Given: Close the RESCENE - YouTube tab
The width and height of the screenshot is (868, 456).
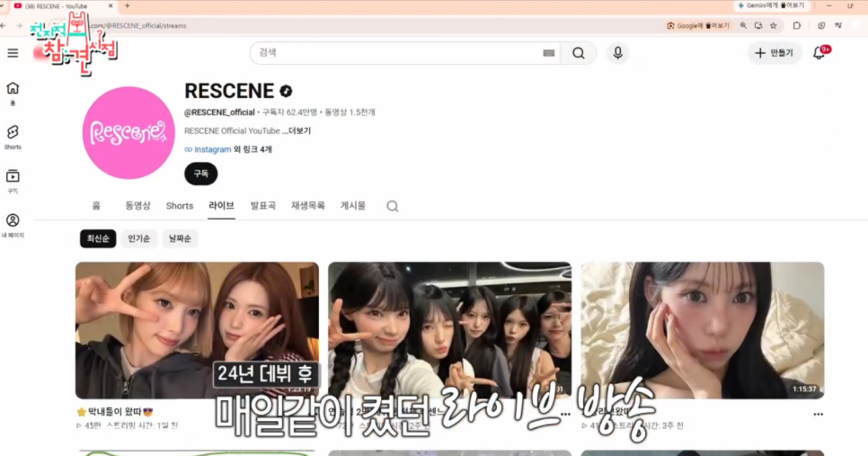Looking at the screenshot, I should pyautogui.click(x=111, y=5).
